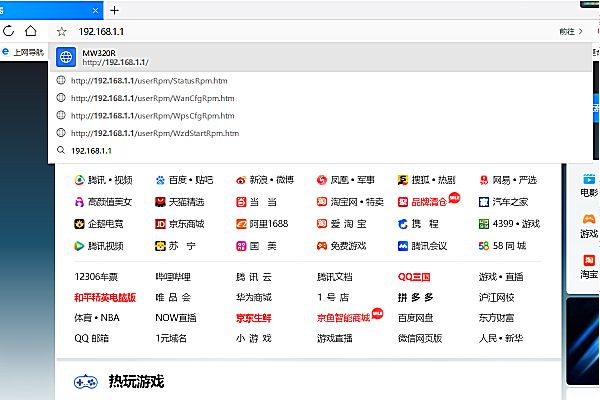Image resolution: width=600 pixels, height=400 pixels.
Task: Click the 58同城 icon
Action: click(x=484, y=246)
